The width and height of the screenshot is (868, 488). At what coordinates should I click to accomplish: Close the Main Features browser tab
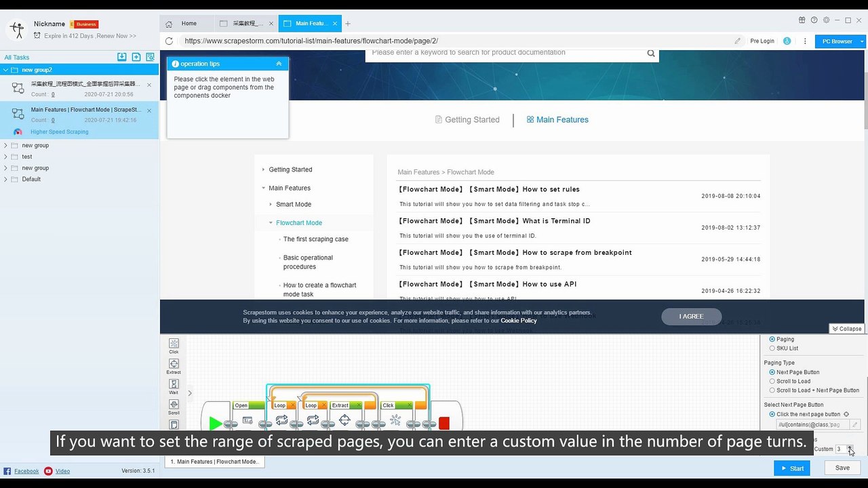[x=336, y=23]
